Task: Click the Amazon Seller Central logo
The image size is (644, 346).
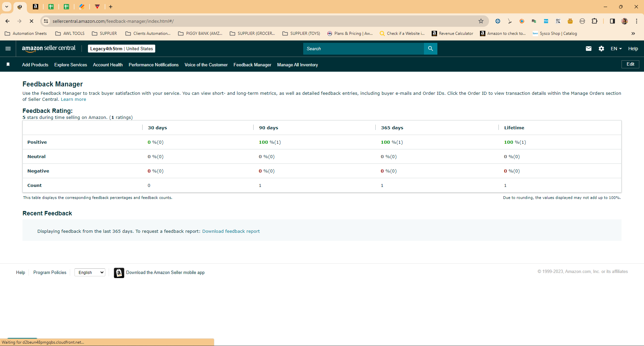Action: coord(49,49)
